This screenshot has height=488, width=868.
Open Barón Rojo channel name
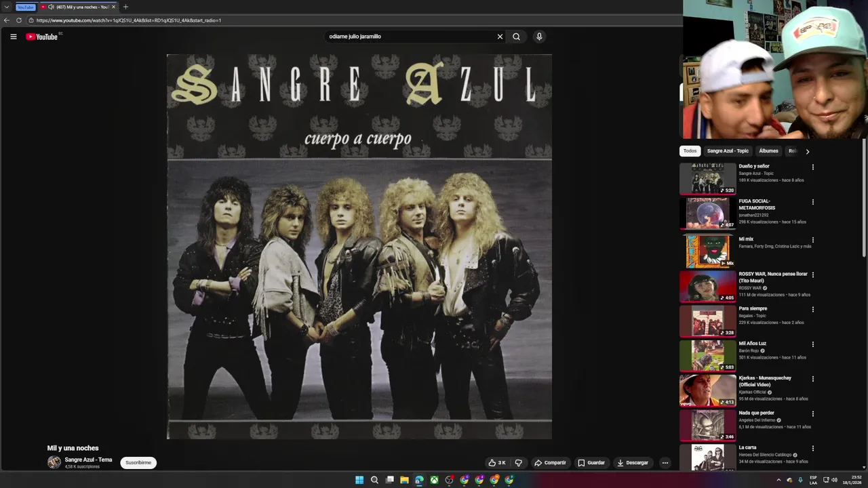749,350
